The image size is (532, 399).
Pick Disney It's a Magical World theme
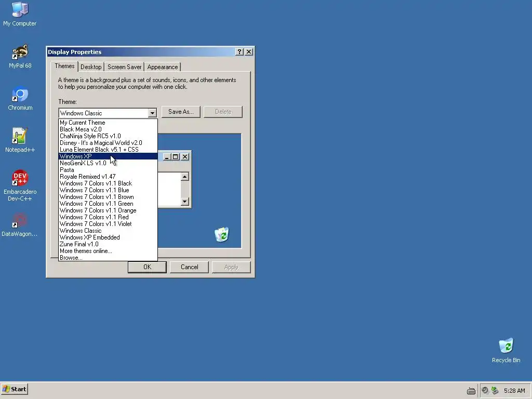[108, 143]
